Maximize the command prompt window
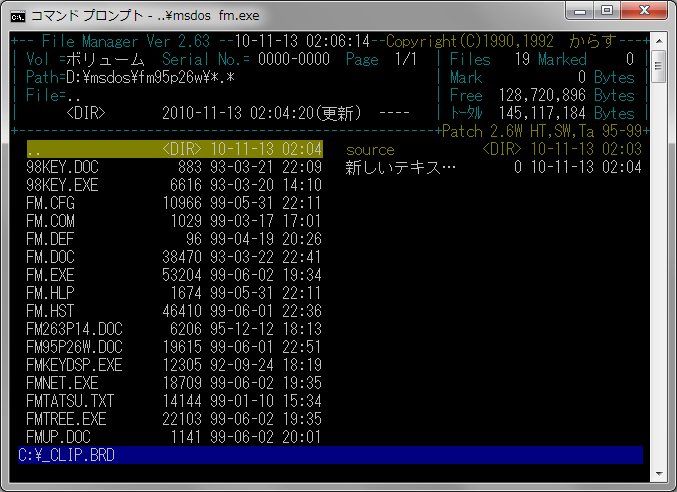677x492 pixels. tap(607, 11)
